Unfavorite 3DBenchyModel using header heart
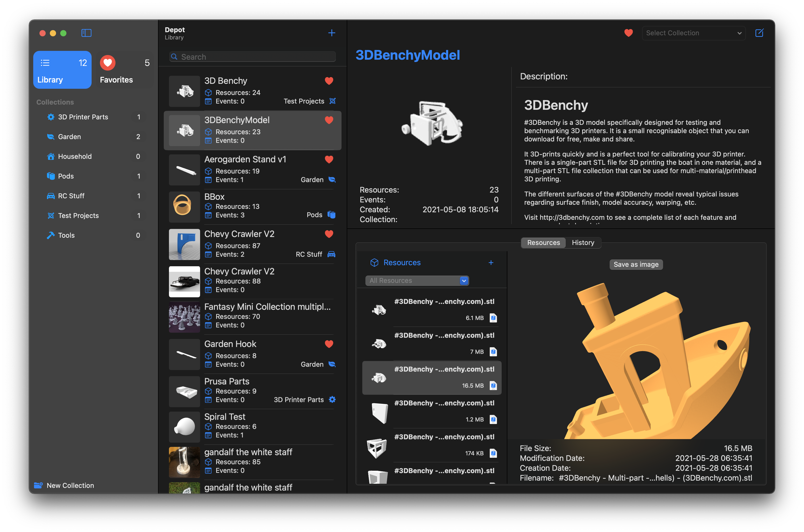The height and width of the screenshot is (532, 804). pyautogui.click(x=628, y=33)
